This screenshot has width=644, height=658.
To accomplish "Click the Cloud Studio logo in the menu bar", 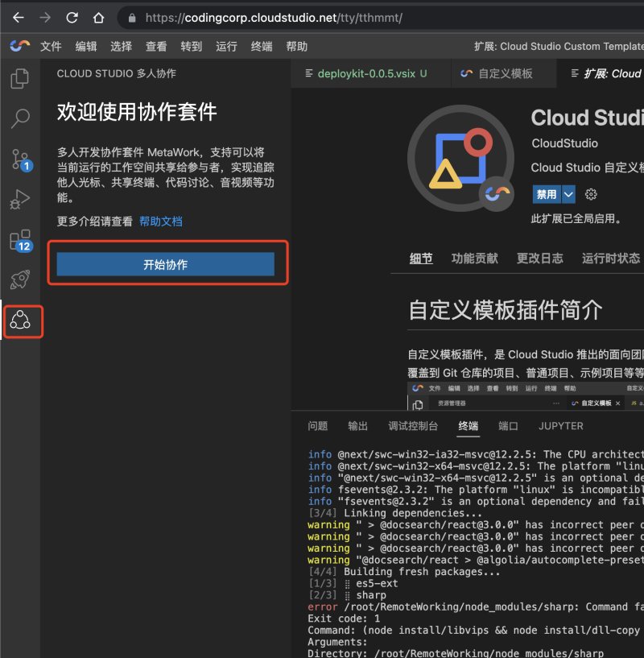I will [19, 46].
